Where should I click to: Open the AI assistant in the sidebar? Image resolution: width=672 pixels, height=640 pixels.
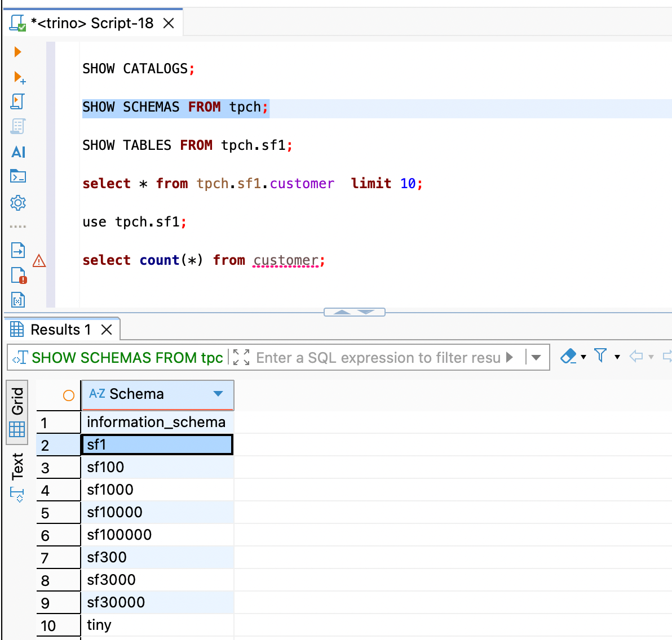[x=19, y=152]
